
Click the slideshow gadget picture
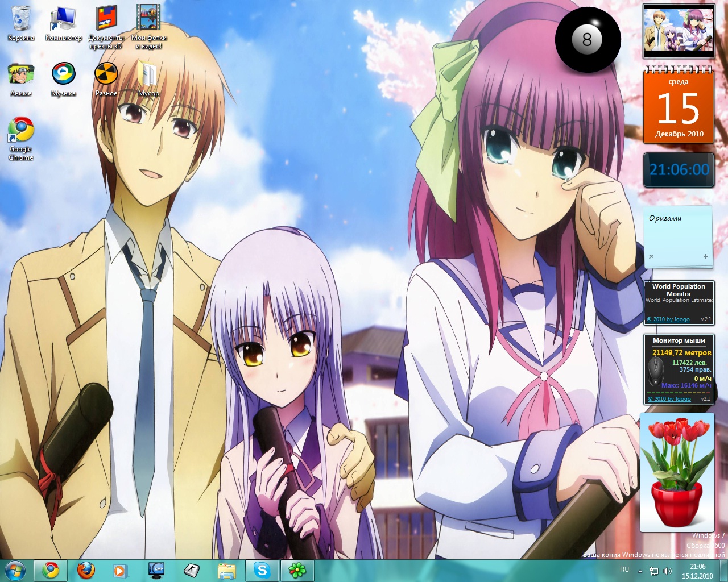pyautogui.click(x=679, y=31)
